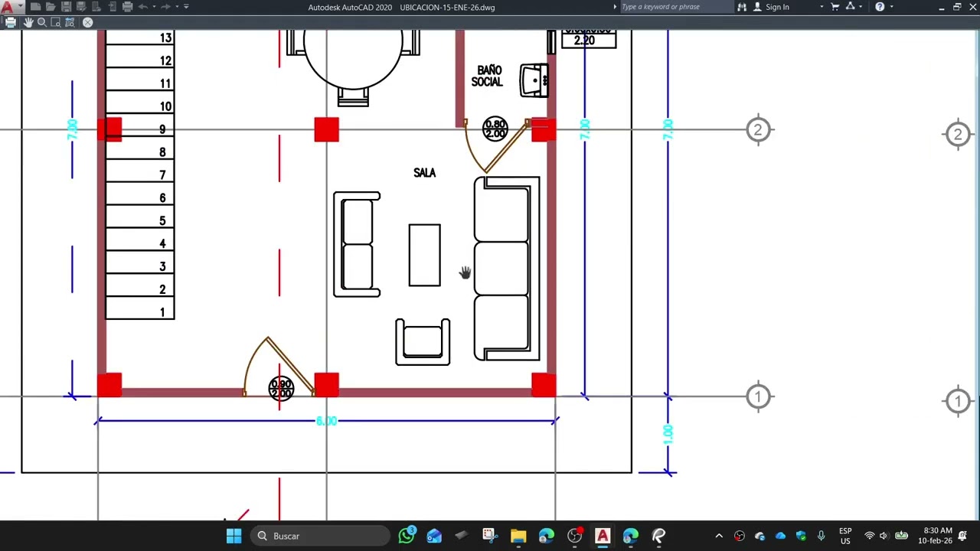The height and width of the screenshot is (551, 980).
Task: Click the keyword or phrase search field
Action: click(x=676, y=7)
